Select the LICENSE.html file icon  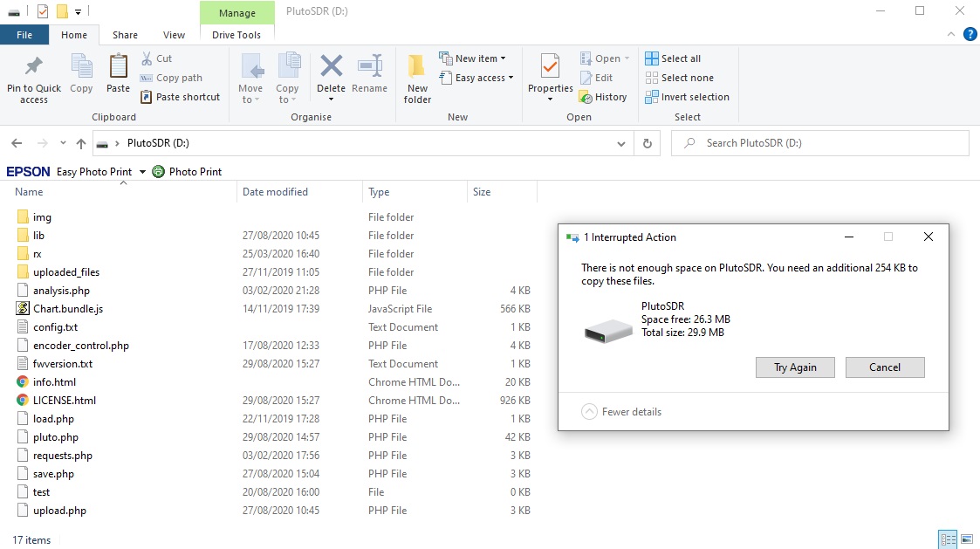click(x=23, y=400)
